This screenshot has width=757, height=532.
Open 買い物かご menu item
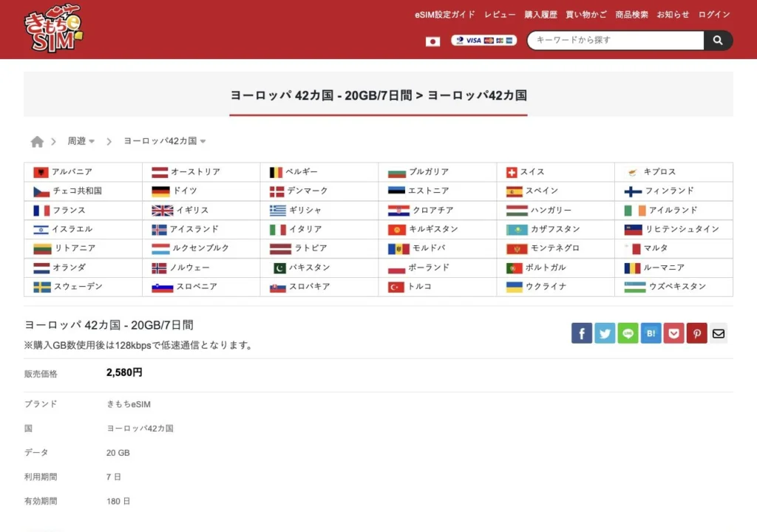pos(586,15)
